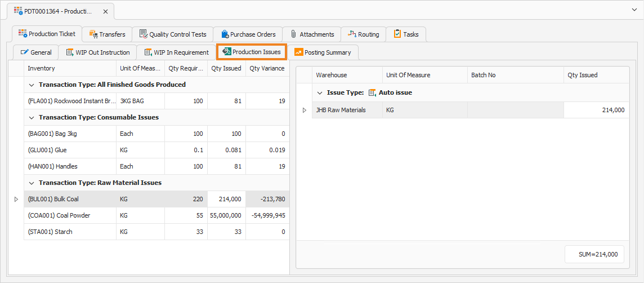This screenshot has width=644, height=283.
Task: Click the Tasks clipboard icon
Action: [x=397, y=34]
